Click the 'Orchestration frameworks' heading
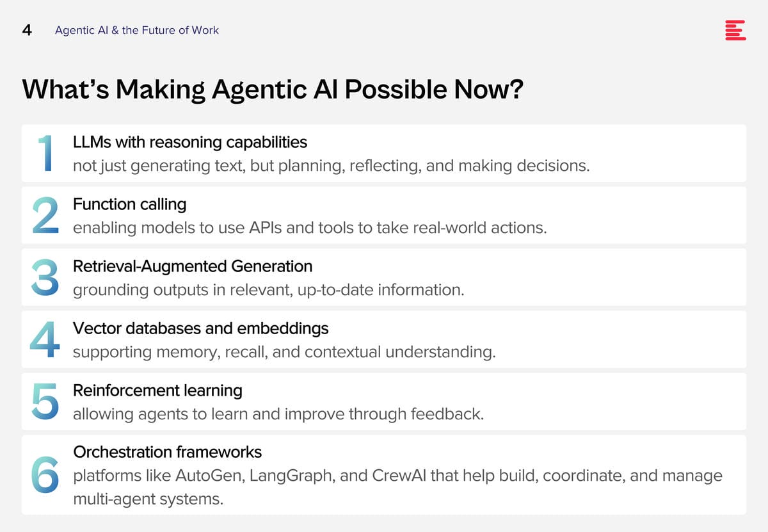The image size is (768, 532). [168, 452]
